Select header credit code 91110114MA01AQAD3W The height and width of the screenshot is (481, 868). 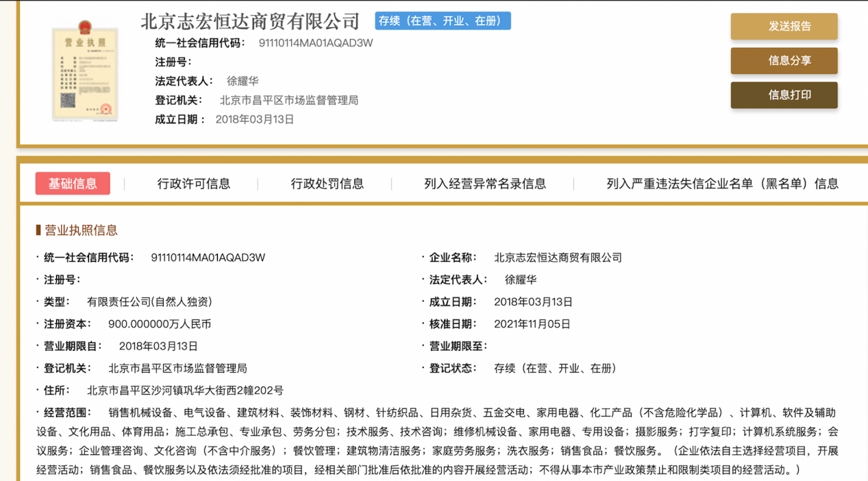[x=316, y=43]
